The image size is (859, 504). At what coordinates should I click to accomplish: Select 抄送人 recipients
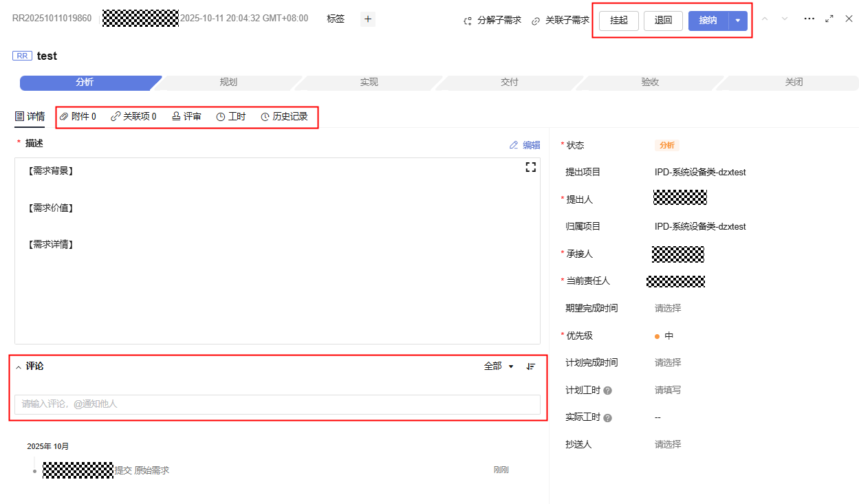pos(668,444)
